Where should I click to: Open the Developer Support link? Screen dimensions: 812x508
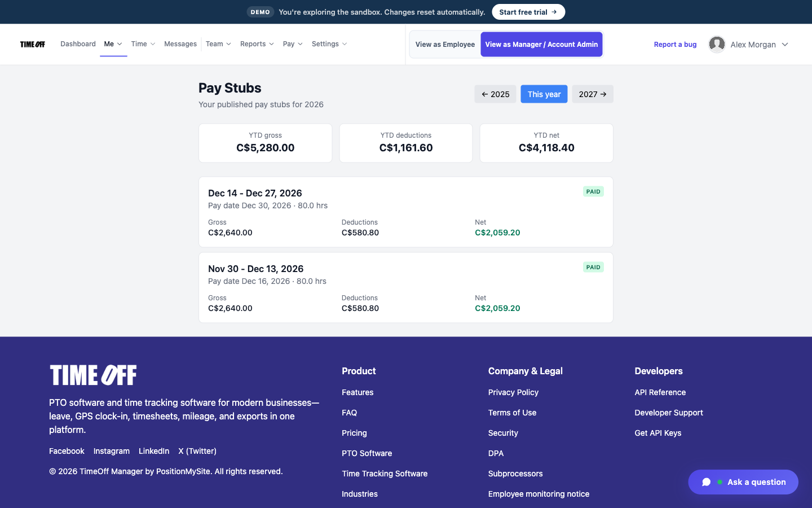click(669, 413)
